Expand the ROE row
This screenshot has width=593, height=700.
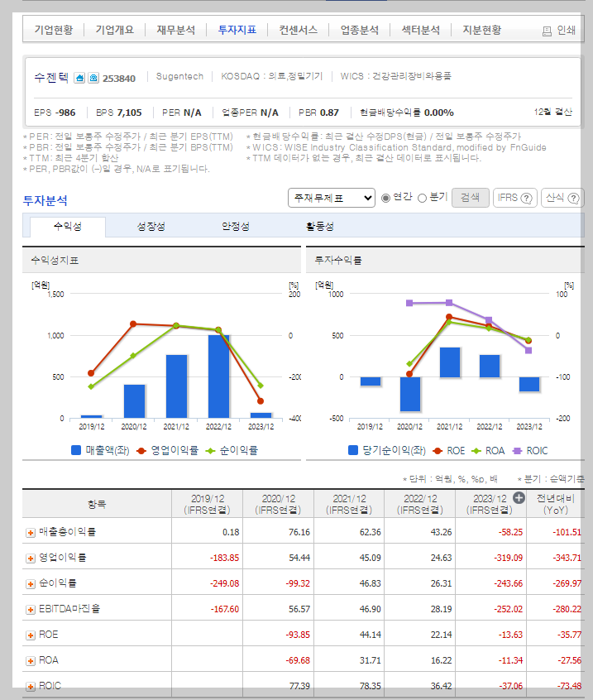31,635
